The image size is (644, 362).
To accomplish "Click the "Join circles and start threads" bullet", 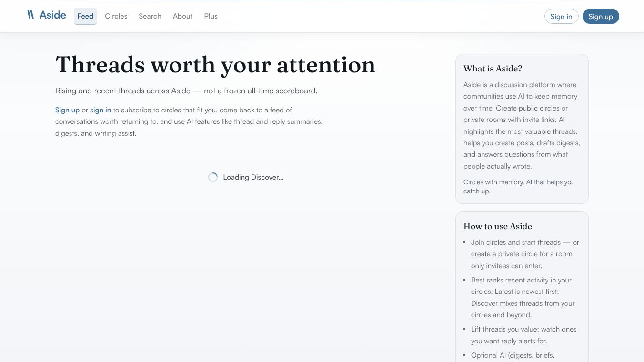I will 525,254.
